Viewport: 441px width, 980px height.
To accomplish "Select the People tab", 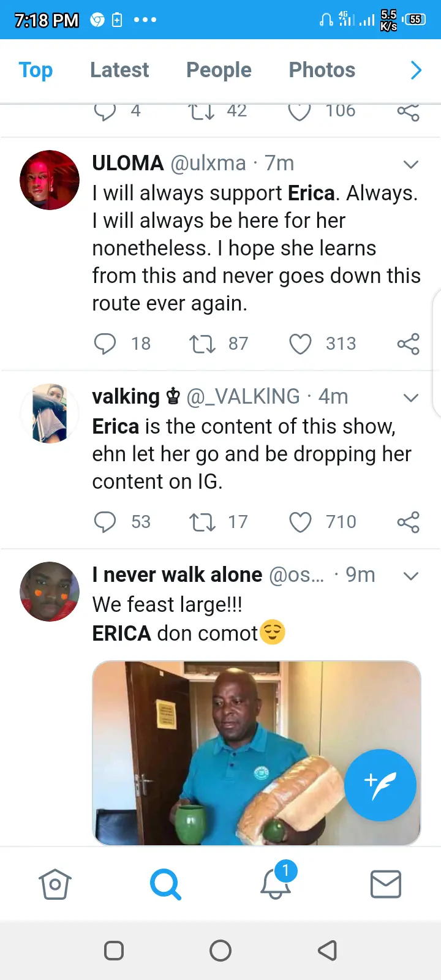I will point(219,70).
